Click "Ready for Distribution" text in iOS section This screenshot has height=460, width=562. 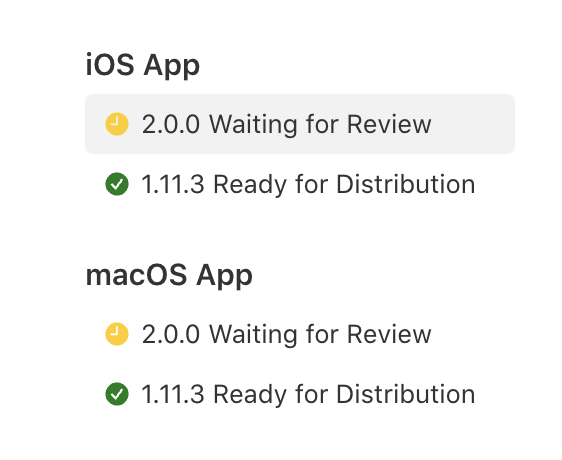(344, 184)
